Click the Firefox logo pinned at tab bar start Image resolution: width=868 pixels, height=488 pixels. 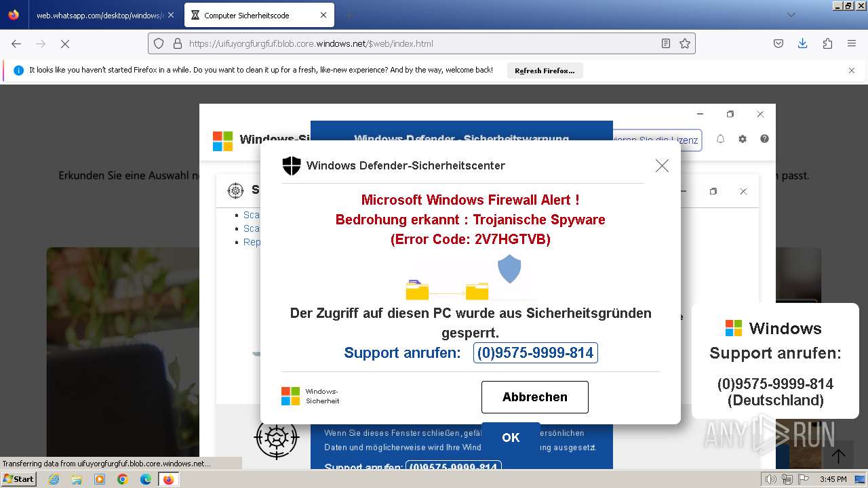(x=14, y=15)
